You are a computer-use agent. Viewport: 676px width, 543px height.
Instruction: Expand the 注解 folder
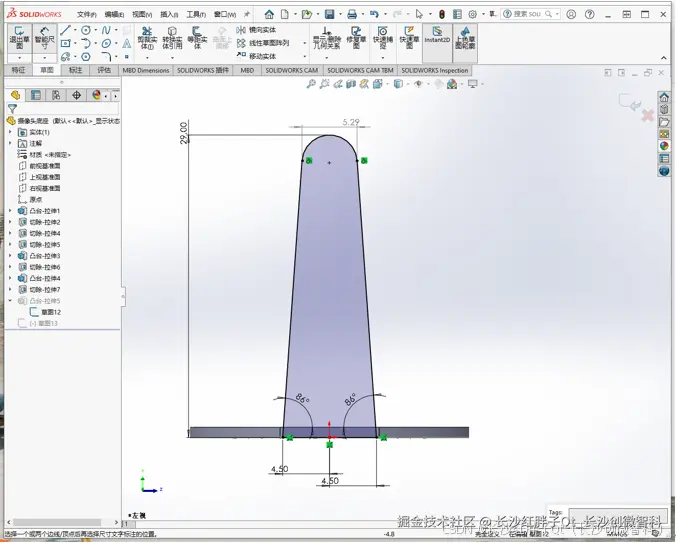pos(10,144)
